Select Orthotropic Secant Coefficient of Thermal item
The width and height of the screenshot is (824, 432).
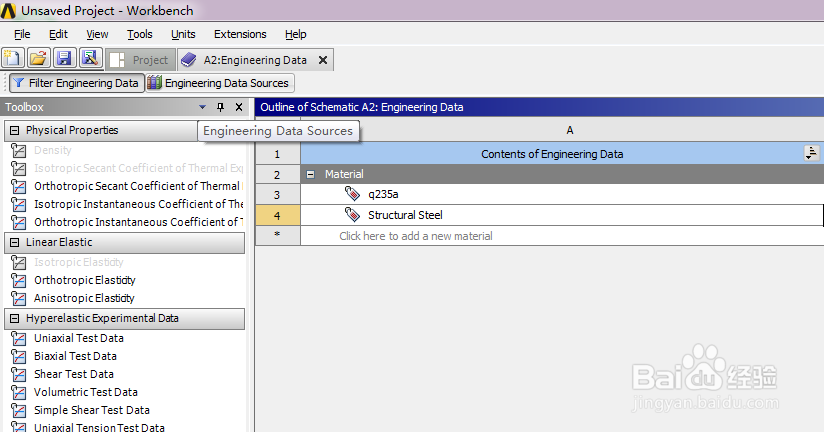(138, 186)
